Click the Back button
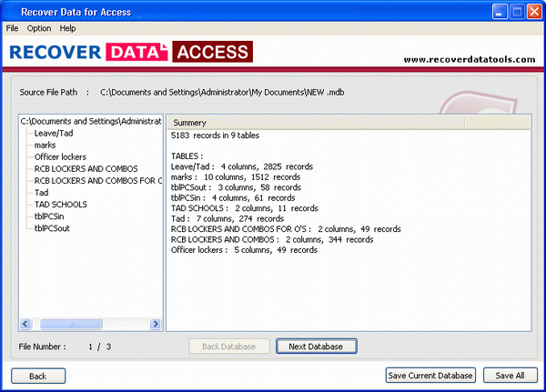546x392 pixels. (x=37, y=376)
